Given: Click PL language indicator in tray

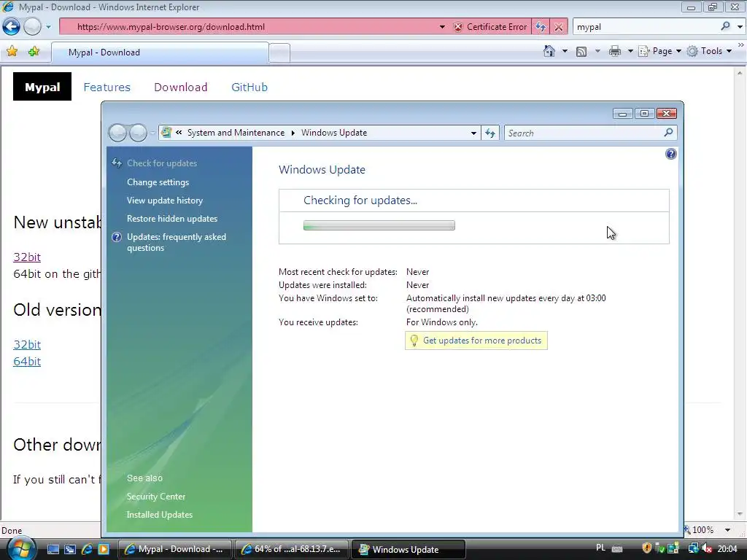Looking at the screenshot, I should pos(601,548).
